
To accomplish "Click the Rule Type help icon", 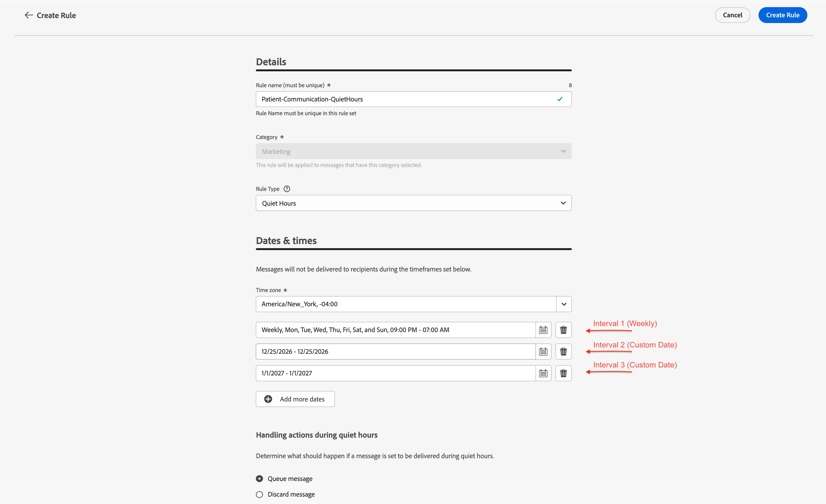I will (x=287, y=189).
